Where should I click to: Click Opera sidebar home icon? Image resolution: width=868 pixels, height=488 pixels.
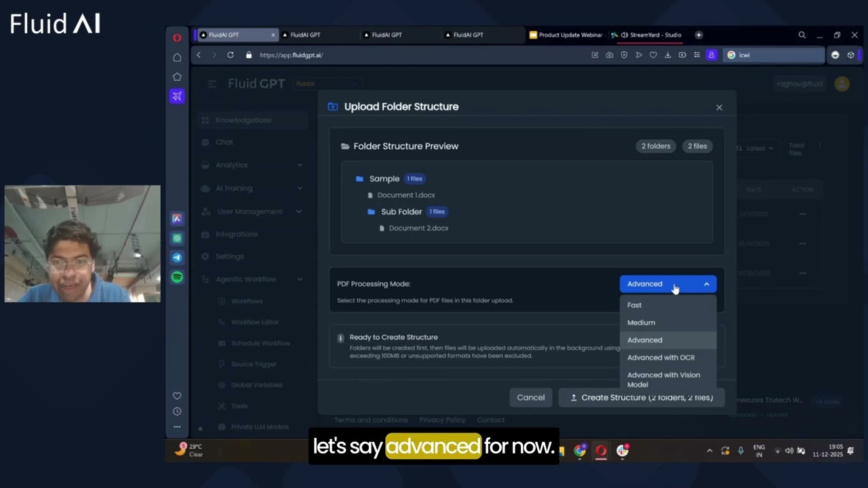pos(177,58)
